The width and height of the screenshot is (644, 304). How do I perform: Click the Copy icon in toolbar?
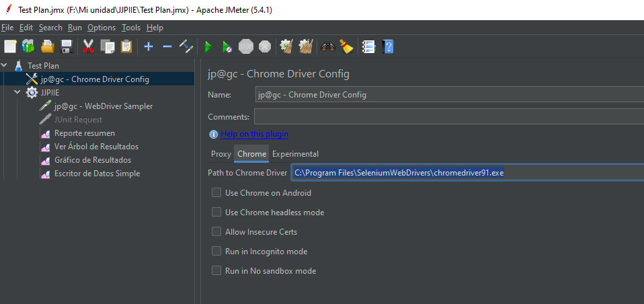tap(108, 46)
